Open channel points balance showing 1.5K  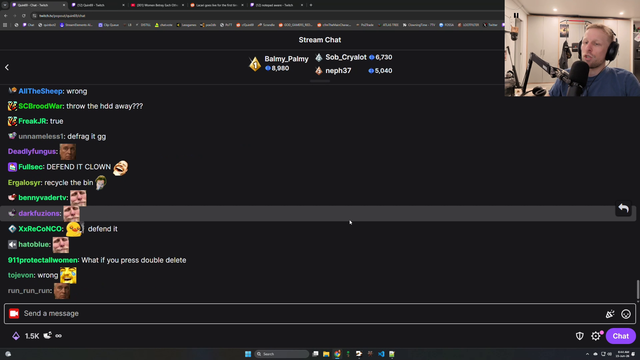(x=32, y=336)
